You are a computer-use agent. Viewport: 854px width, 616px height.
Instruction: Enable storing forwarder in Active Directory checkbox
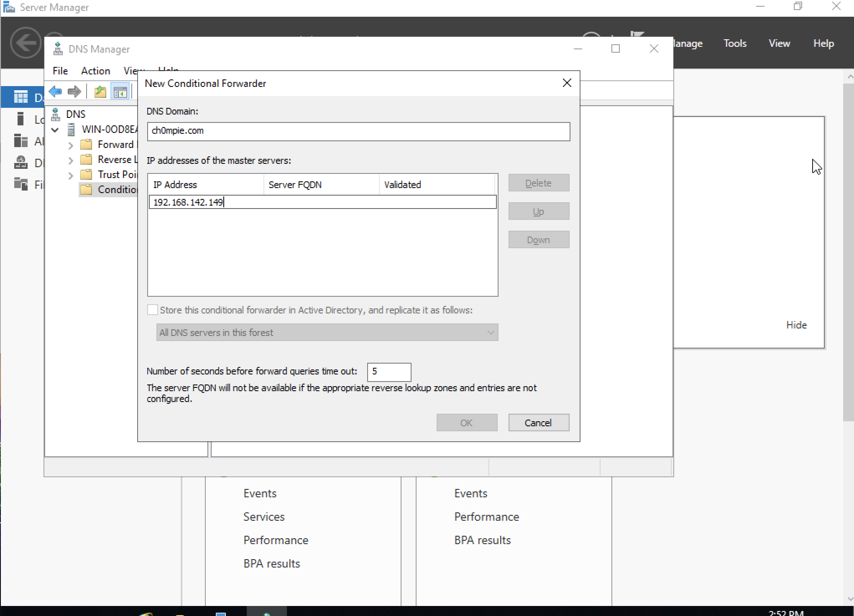pos(153,310)
